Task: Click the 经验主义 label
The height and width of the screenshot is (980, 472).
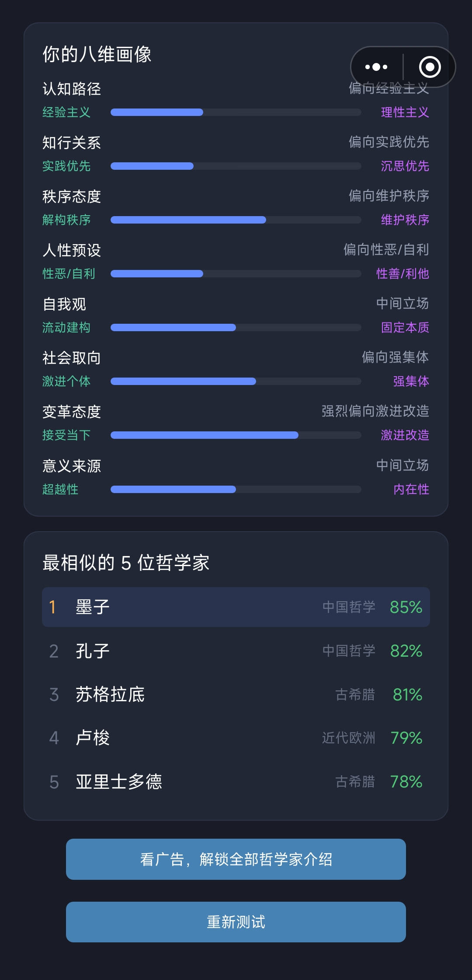Action: (66, 112)
